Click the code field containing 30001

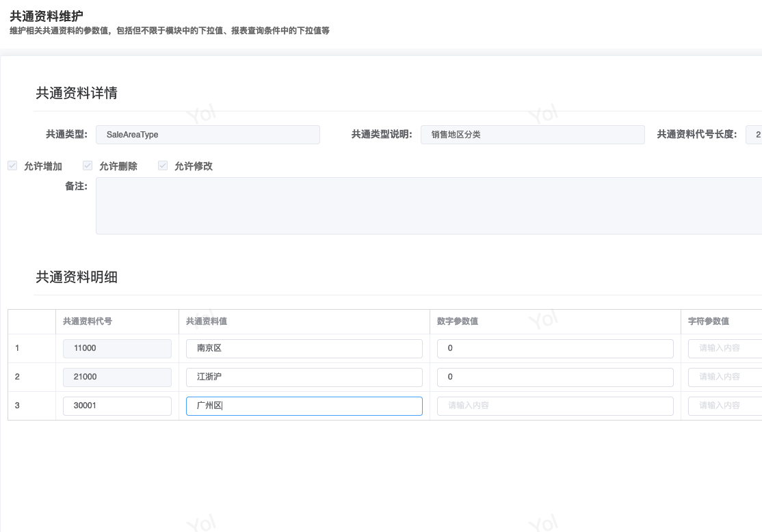pos(117,405)
